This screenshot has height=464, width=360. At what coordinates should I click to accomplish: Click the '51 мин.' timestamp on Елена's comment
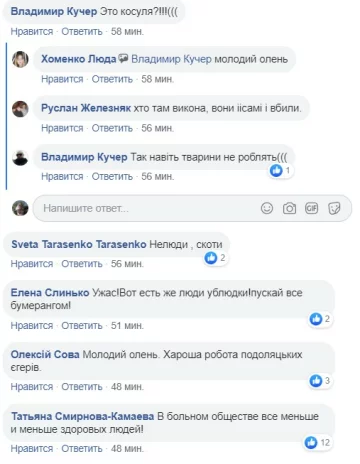pyautogui.click(x=127, y=325)
